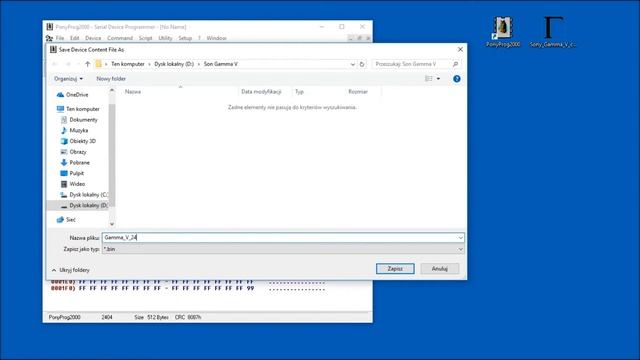Expand the address bar history dropdown

pyautogui.click(x=352, y=64)
